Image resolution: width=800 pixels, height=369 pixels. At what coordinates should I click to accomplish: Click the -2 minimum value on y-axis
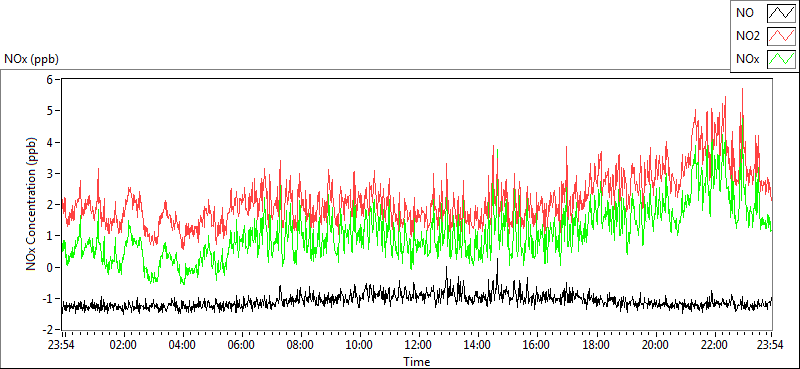coord(47,330)
